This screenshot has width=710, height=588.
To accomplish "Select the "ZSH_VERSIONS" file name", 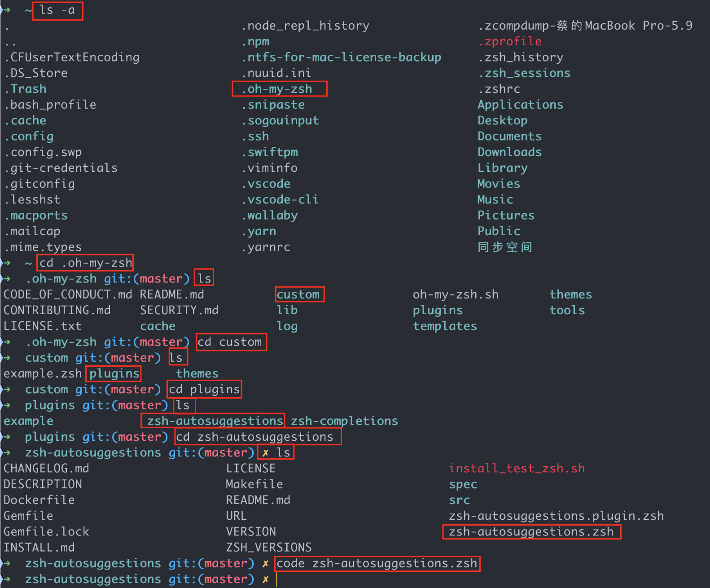I will coord(269,547).
